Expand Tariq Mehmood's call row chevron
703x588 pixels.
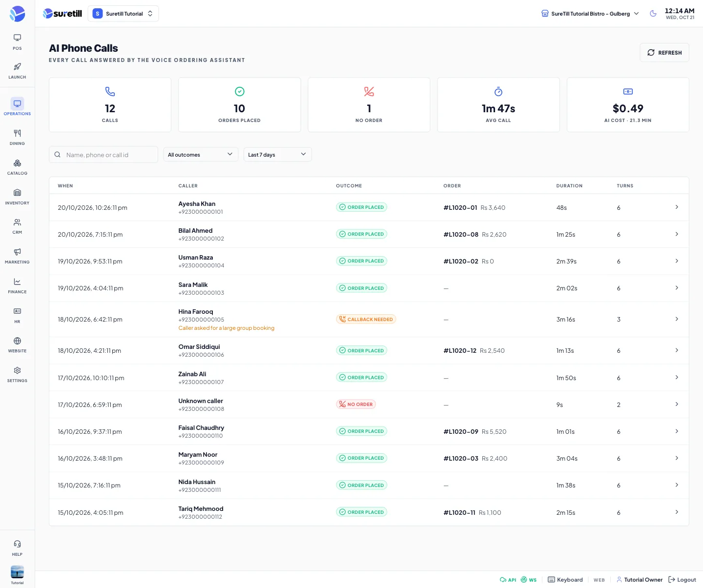(x=677, y=512)
